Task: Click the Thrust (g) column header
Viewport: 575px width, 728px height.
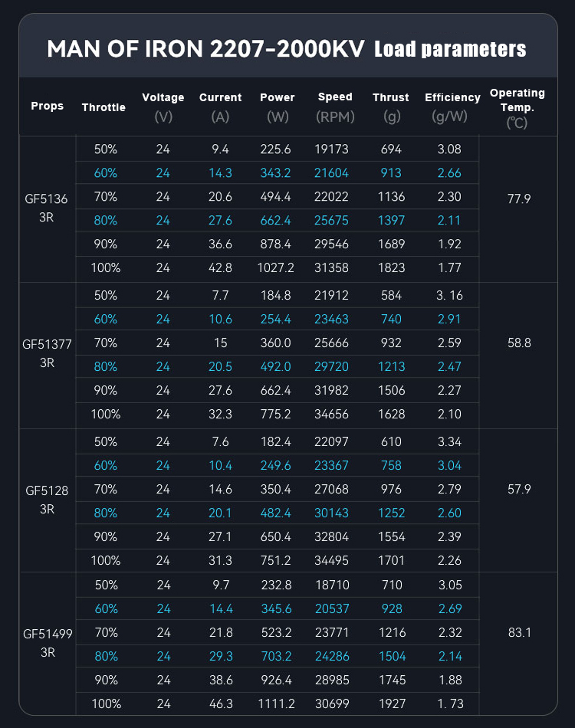Action: (391, 107)
